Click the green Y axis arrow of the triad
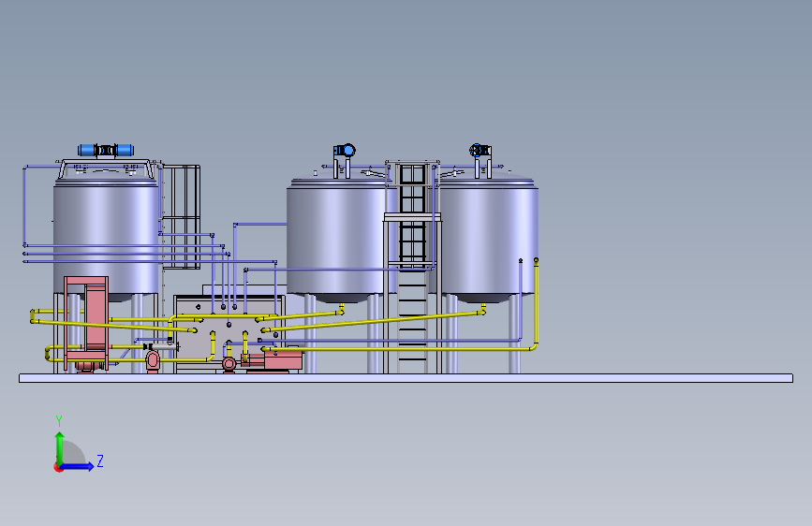 pos(60,447)
